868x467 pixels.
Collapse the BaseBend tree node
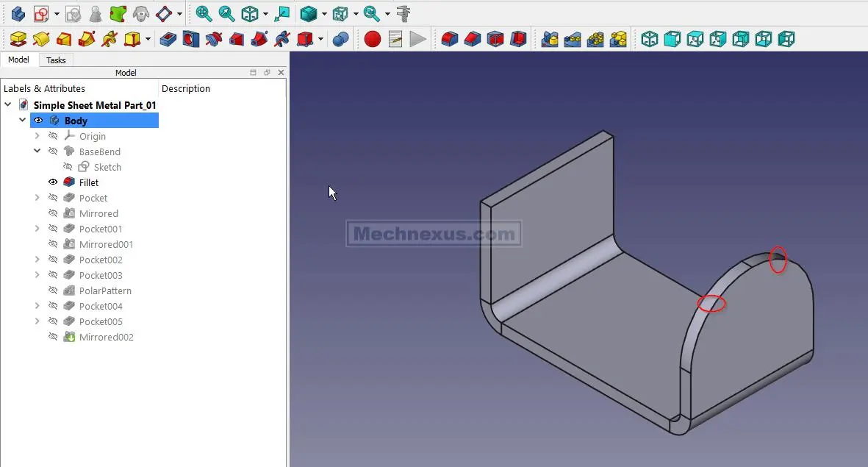pos(37,151)
